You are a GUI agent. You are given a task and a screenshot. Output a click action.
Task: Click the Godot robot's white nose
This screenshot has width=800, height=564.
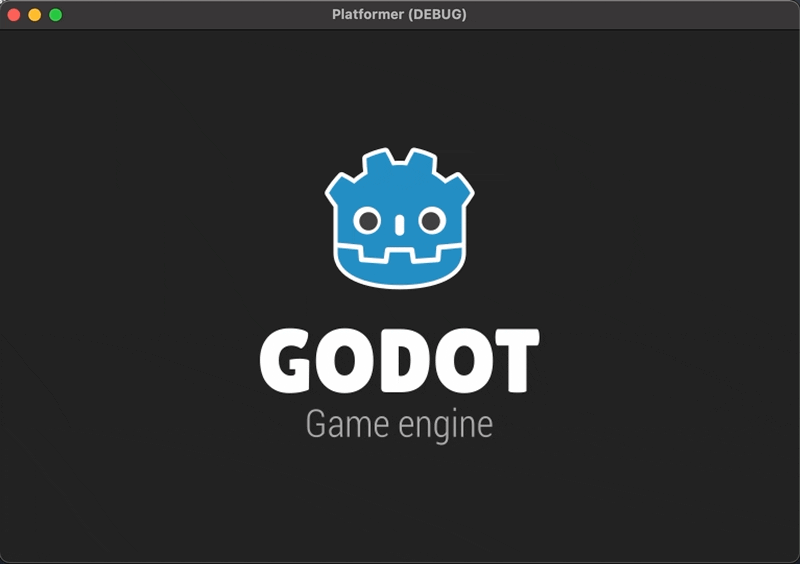(399, 224)
